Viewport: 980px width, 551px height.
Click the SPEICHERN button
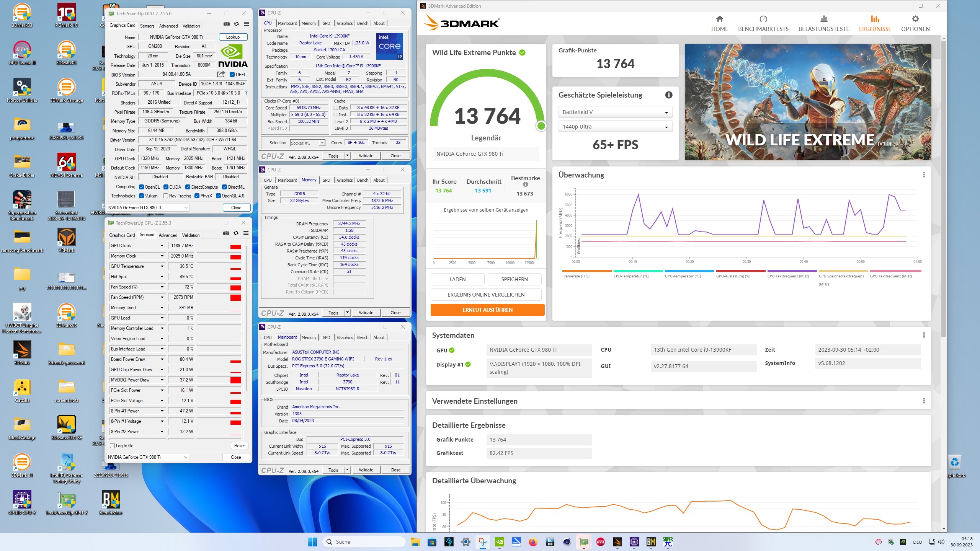point(514,279)
